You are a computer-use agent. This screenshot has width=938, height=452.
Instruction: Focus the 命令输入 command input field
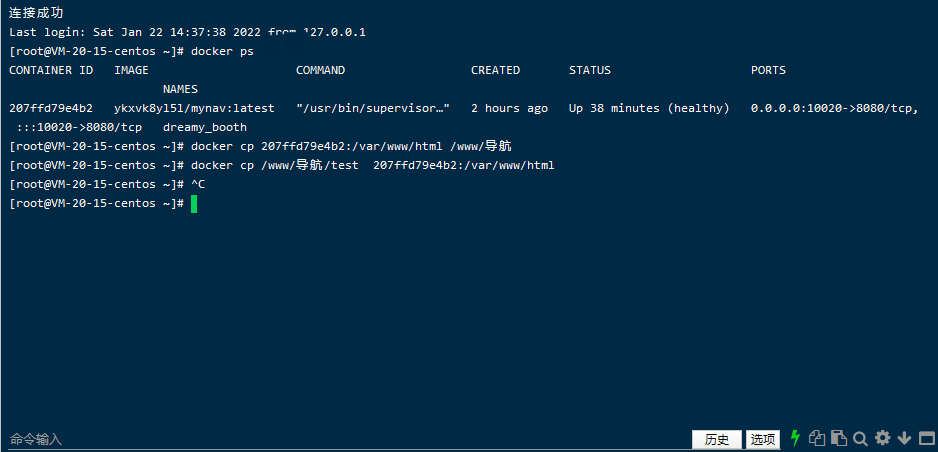347,439
